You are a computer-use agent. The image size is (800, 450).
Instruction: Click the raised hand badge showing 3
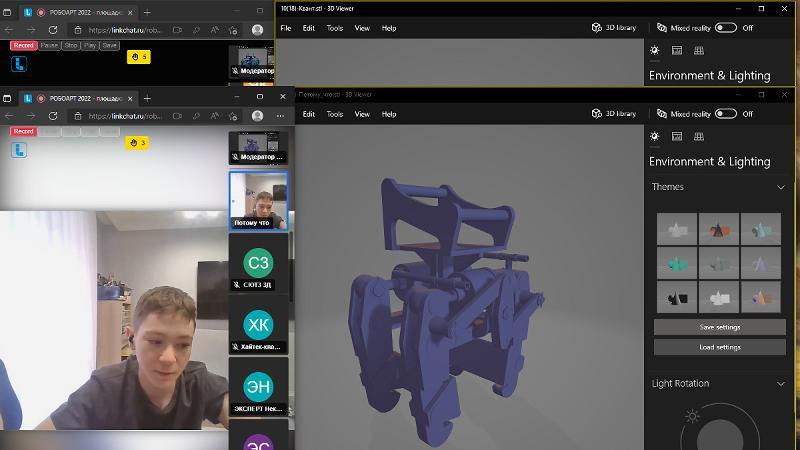coord(137,143)
